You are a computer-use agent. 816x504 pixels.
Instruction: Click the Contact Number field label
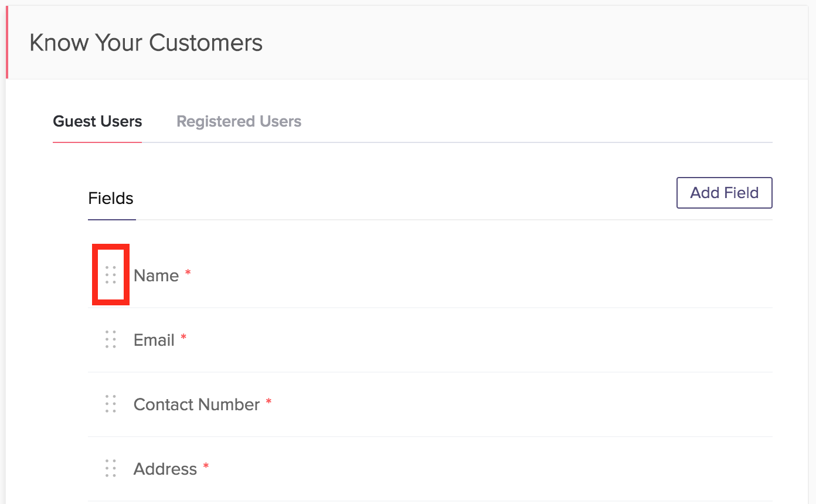point(196,404)
